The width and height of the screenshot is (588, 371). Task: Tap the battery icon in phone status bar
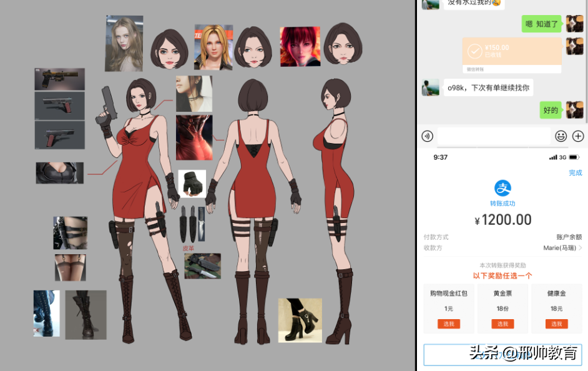point(574,157)
